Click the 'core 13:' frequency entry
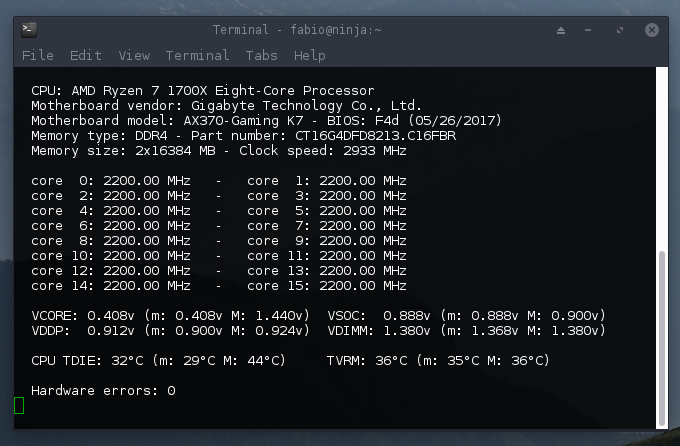The width and height of the screenshot is (680, 446). (x=327, y=271)
